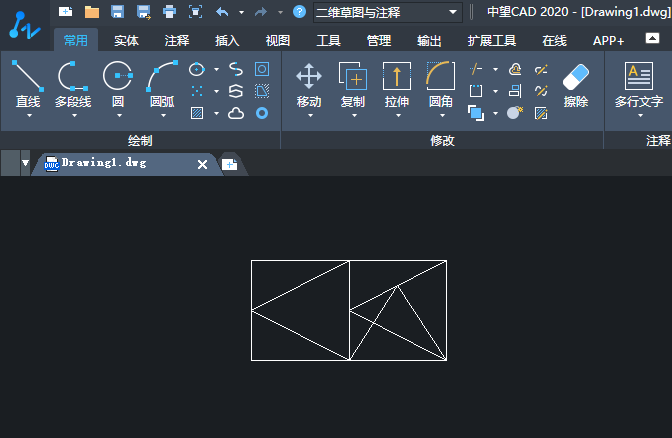
Task: Expand the 移动 tool dropdown arrow
Action: click(x=311, y=116)
